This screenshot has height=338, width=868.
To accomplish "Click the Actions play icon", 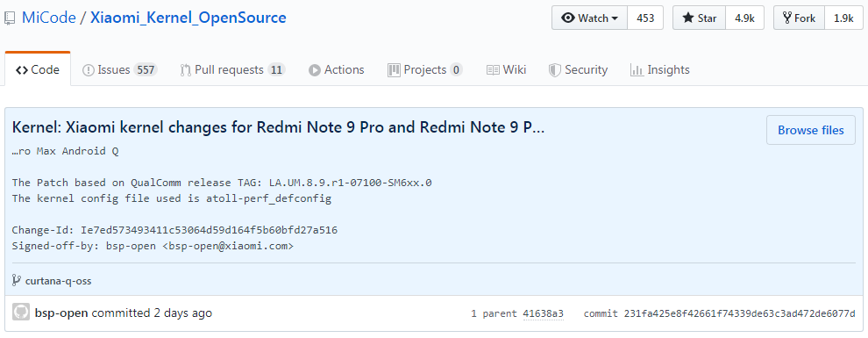I will (315, 70).
